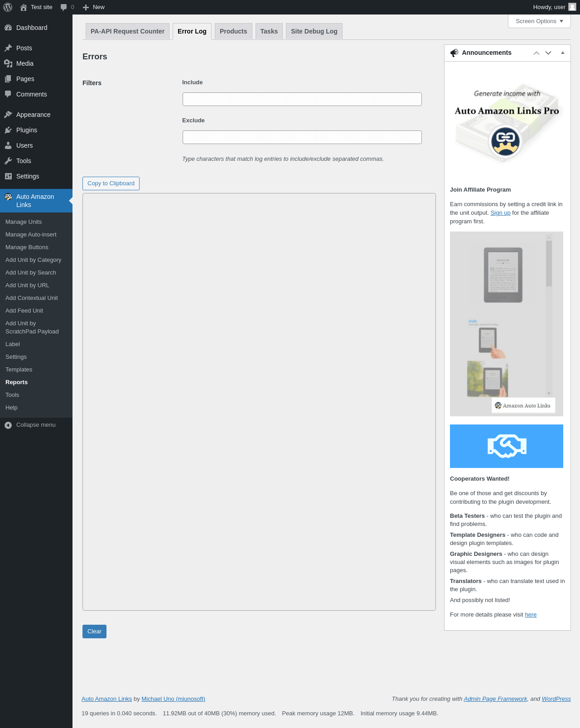This screenshot has width=580, height=728.
Task: Focus the Include filter field
Action: [x=302, y=99]
